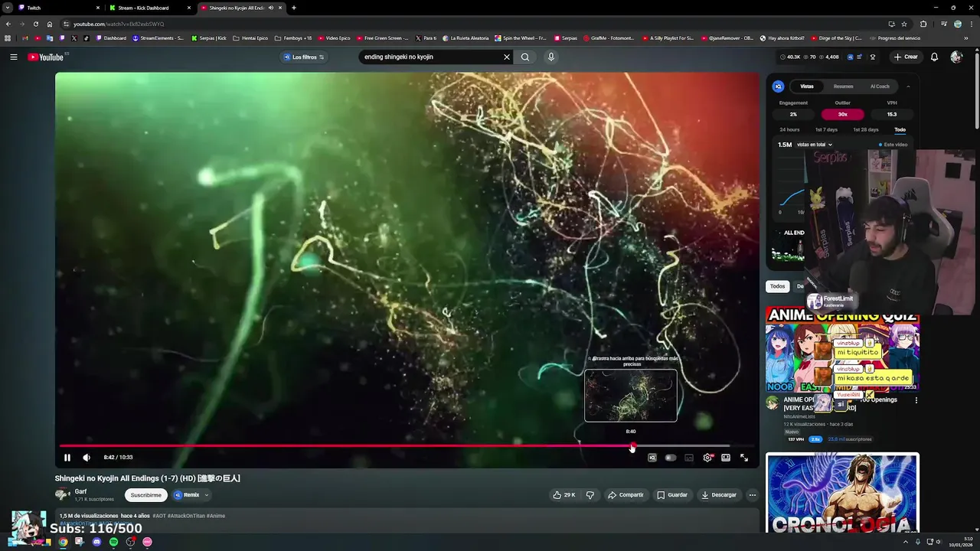Collapse the vidIQ panel chevron
Image resolution: width=980 pixels, height=551 pixels.
(908, 86)
